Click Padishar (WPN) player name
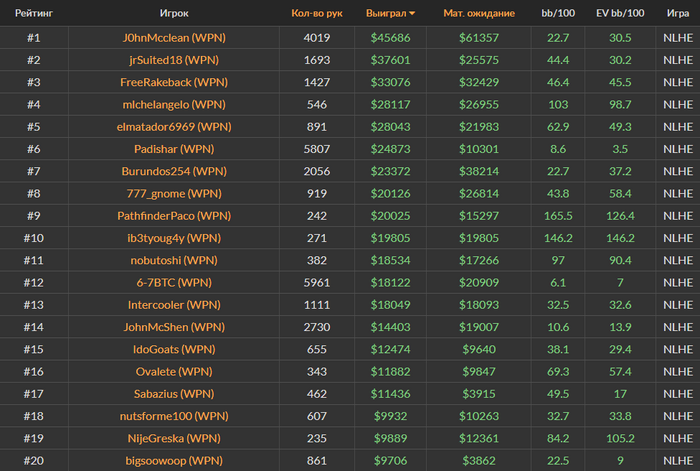 click(174, 149)
